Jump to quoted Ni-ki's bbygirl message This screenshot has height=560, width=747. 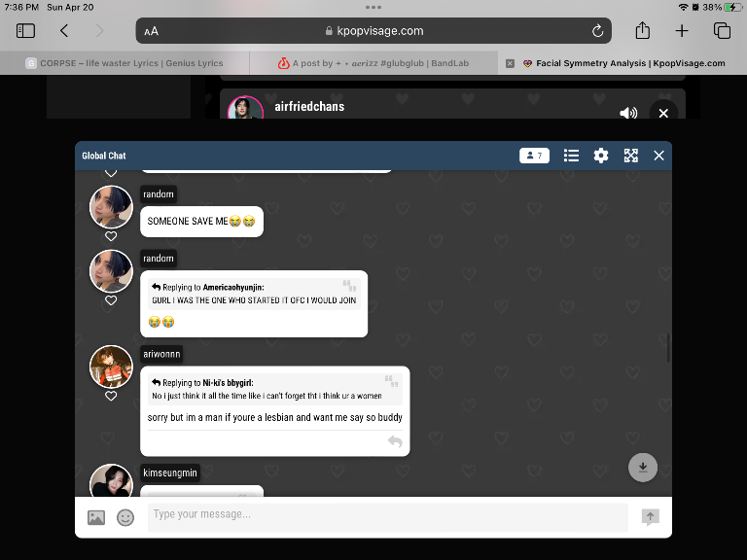tap(275, 389)
